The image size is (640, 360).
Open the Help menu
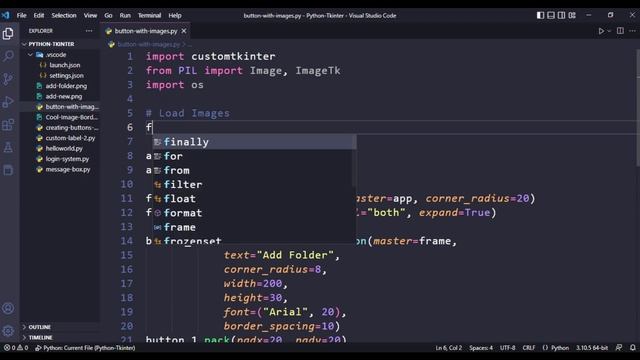(175, 16)
